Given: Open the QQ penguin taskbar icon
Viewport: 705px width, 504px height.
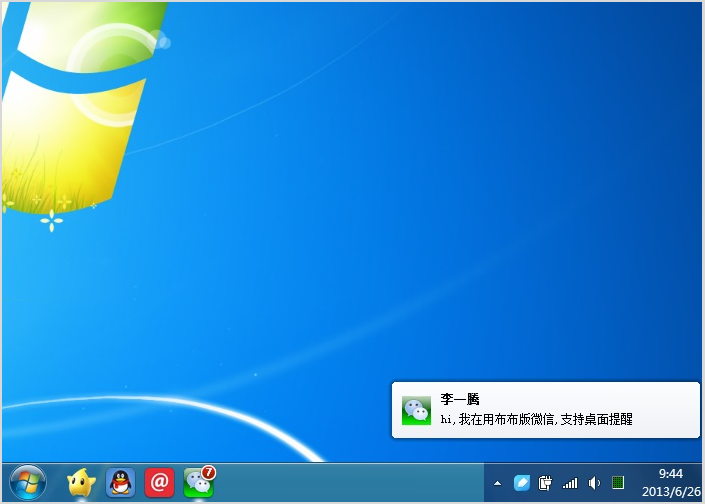Looking at the screenshot, I should coord(120,482).
